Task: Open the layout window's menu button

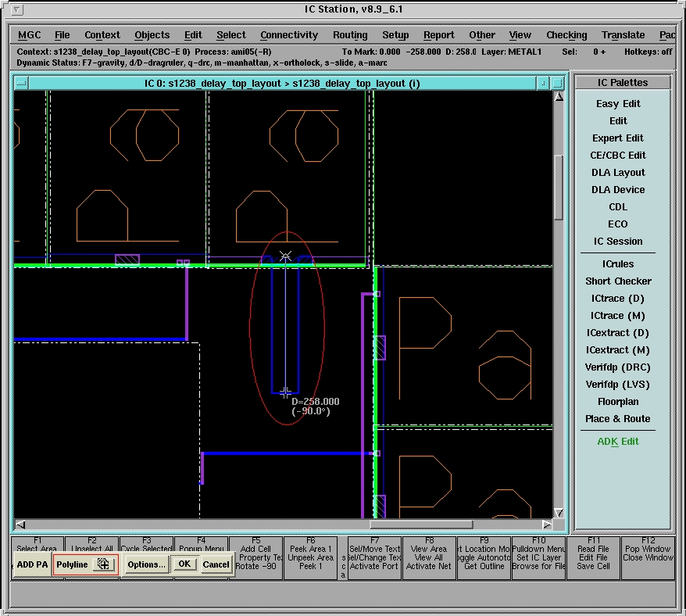Action: 21,84
